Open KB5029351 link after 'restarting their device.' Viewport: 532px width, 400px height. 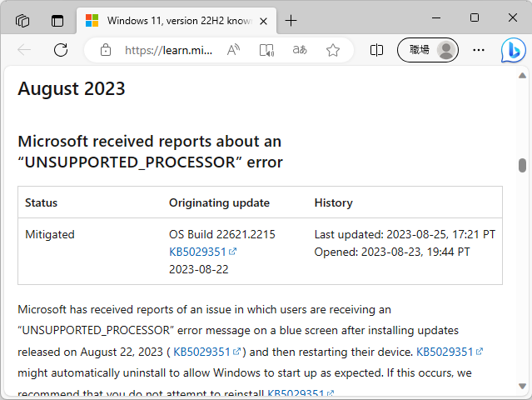[x=450, y=352]
